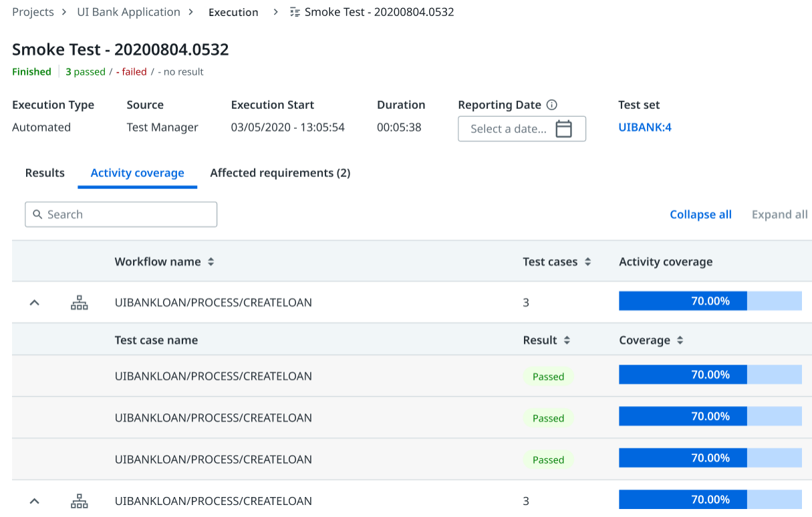
Task: Switch to the Results tab
Action: click(44, 172)
